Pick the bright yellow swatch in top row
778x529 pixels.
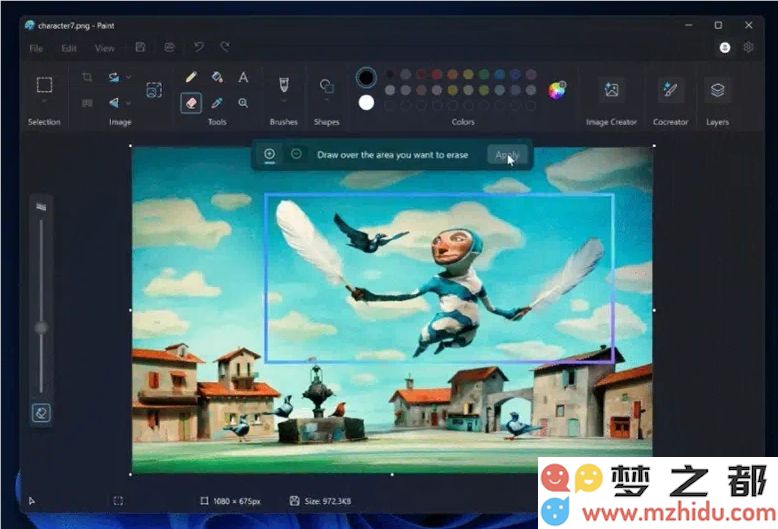click(x=468, y=74)
